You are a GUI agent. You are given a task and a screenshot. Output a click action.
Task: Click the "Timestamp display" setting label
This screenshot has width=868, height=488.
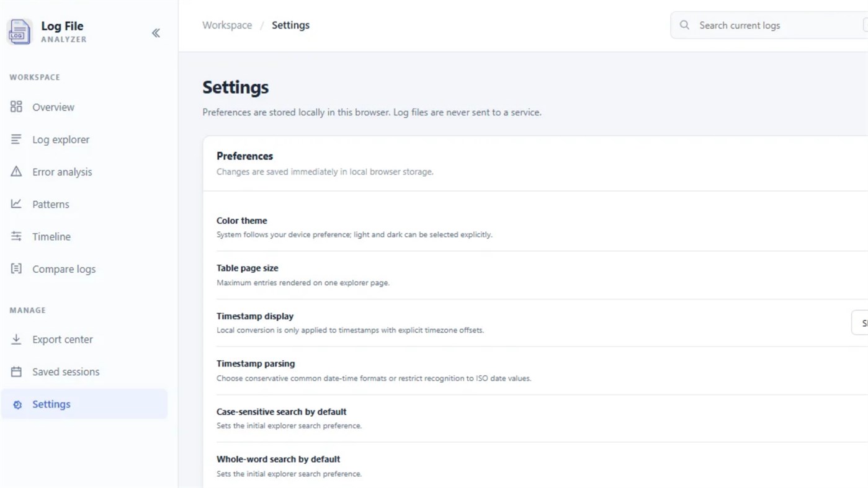(255, 316)
